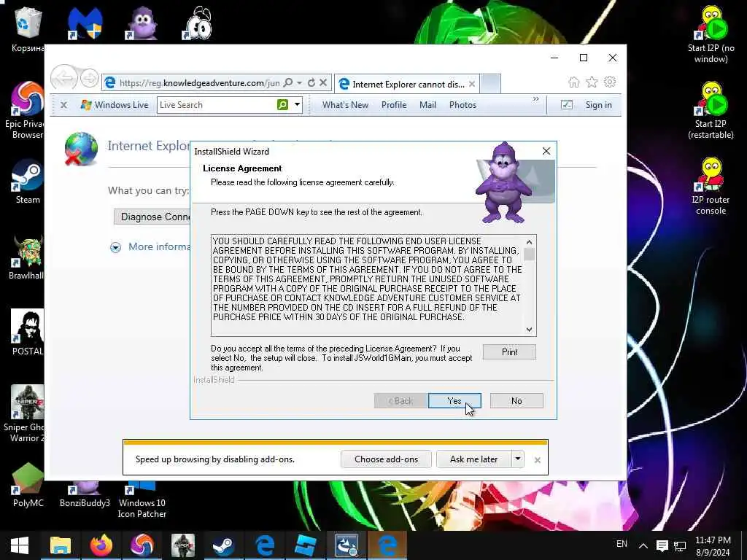
Task: Open Mail in Windows Live toolbar
Action: [x=427, y=105]
